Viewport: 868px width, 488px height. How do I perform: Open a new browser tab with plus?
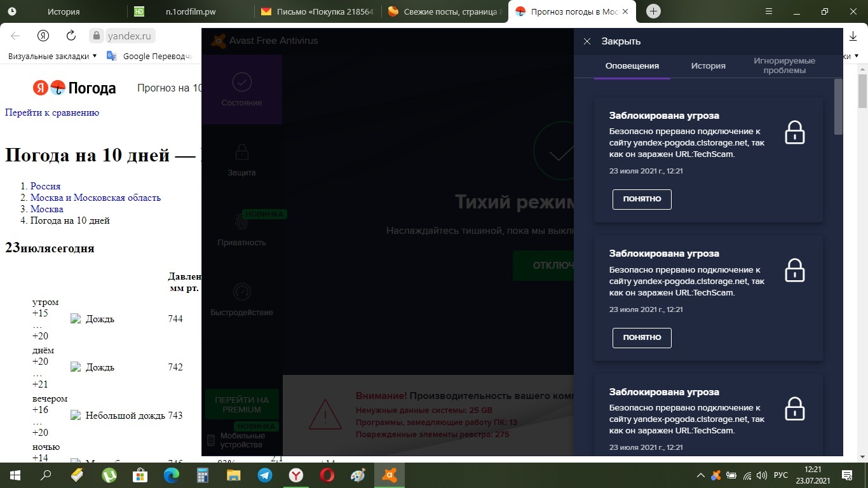point(653,11)
